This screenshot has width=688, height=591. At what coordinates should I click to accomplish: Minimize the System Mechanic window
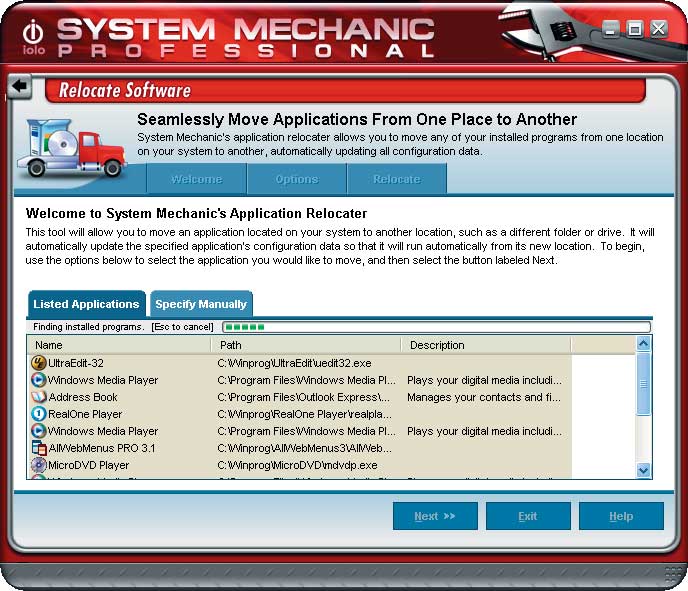tap(610, 29)
